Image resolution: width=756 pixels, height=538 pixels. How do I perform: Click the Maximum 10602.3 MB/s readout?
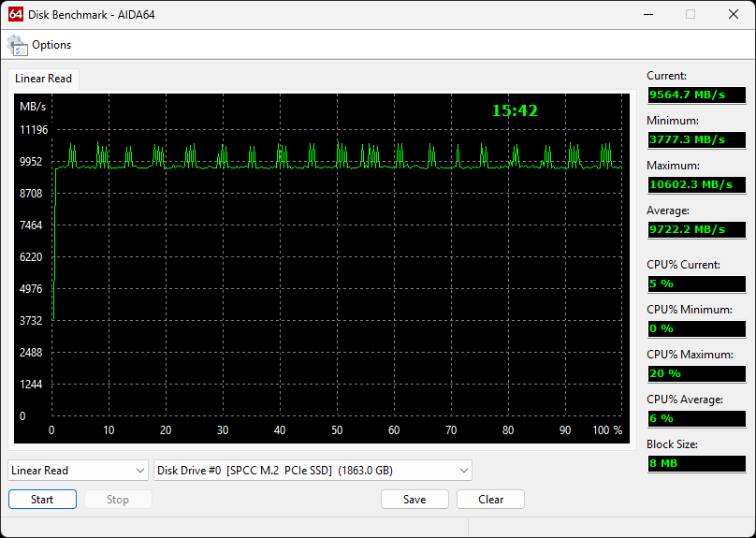(697, 184)
